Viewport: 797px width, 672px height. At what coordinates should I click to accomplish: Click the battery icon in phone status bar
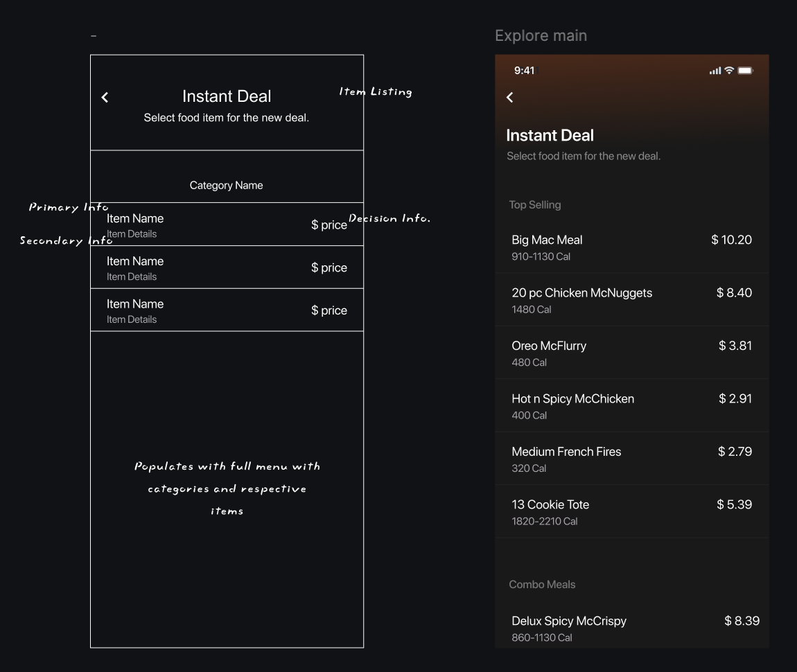point(745,70)
